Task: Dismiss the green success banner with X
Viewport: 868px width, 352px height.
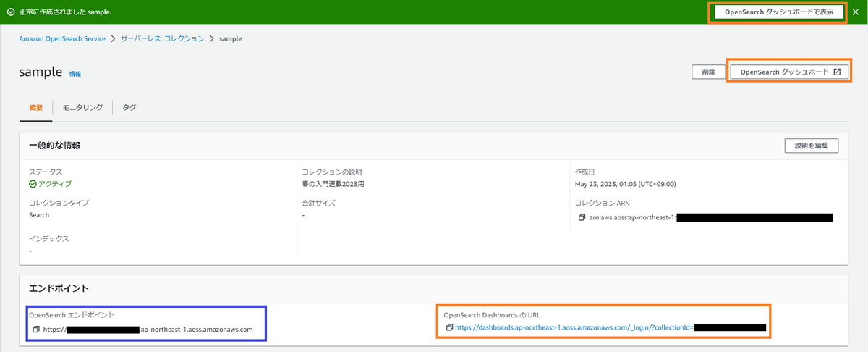Action: tap(856, 12)
